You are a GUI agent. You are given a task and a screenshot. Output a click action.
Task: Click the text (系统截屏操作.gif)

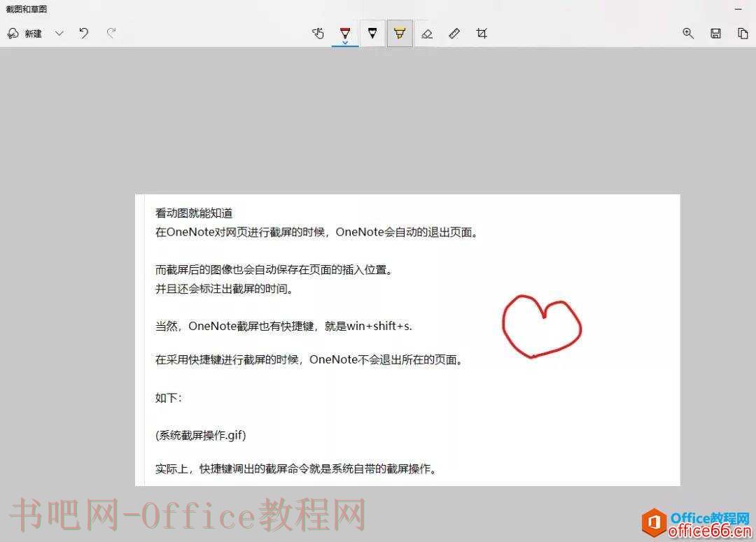[x=201, y=436]
